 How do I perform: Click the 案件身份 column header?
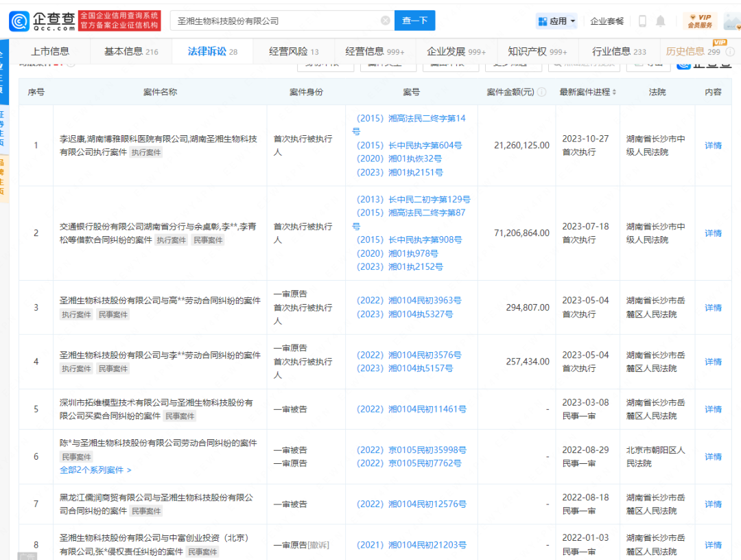coord(306,92)
